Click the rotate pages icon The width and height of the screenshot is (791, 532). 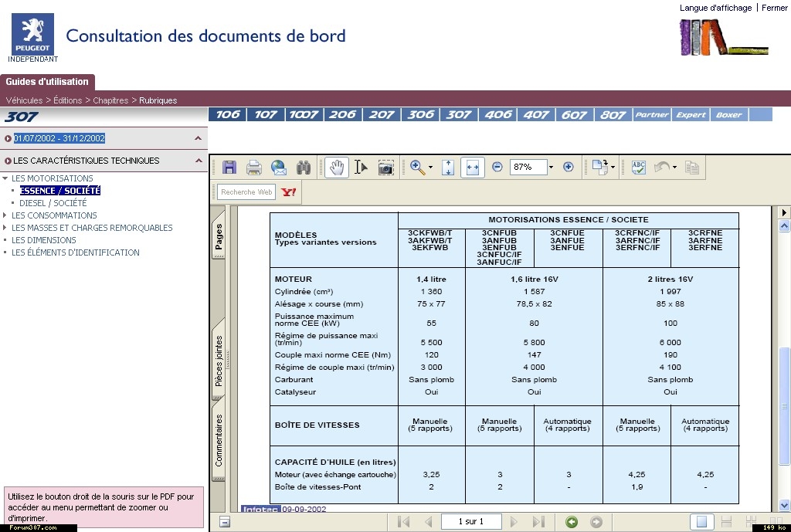599,167
